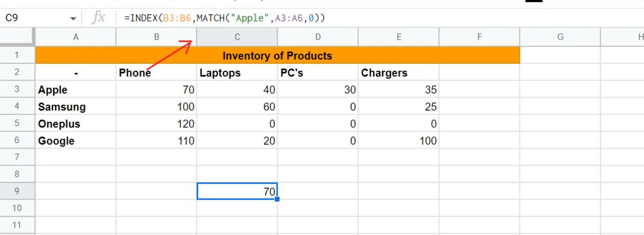The image size is (644, 235).
Task: Click the Google Laptops value 20
Action: pos(237,141)
